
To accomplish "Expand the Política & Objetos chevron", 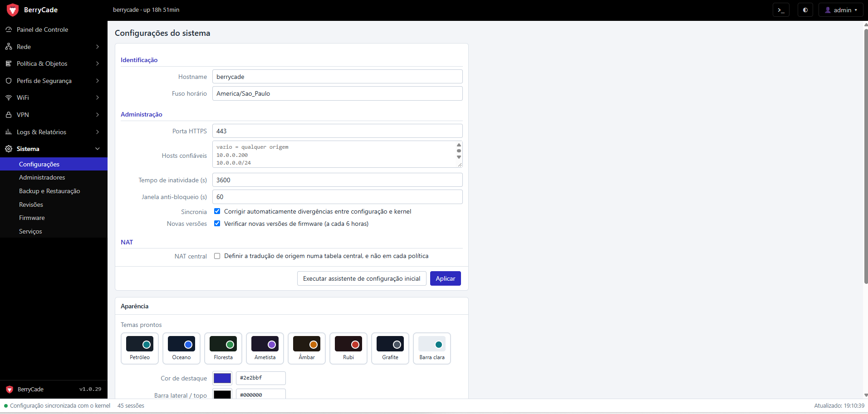I will (x=98, y=63).
